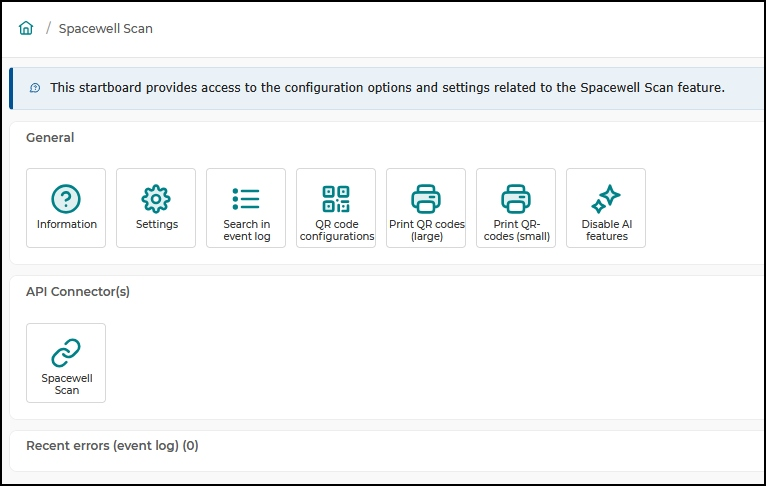This screenshot has width=766, height=486.
Task: Open the Settings gear tile
Action: pyautogui.click(x=156, y=208)
